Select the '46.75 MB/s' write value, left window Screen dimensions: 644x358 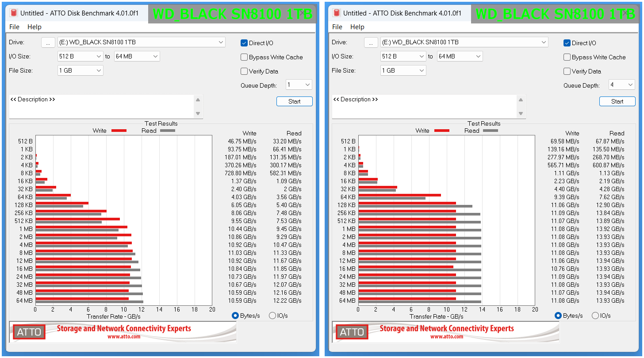(x=242, y=141)
